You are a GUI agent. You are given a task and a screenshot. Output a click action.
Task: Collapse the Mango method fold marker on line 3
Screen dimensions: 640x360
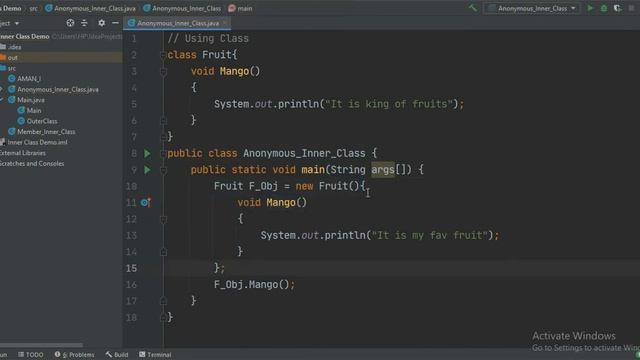[x=163, y=71]
